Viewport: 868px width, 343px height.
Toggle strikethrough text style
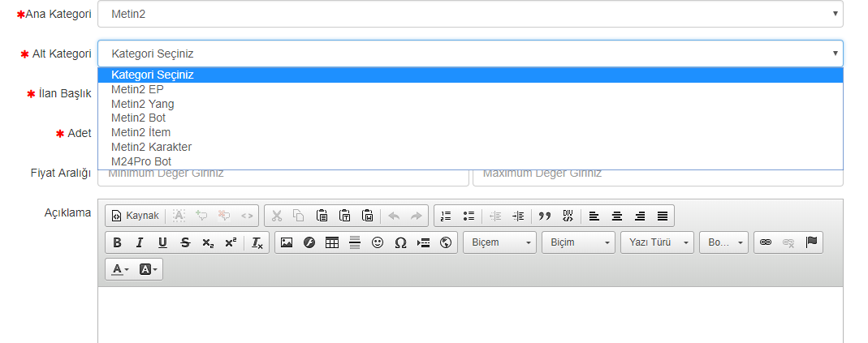(x=185, y=242)
